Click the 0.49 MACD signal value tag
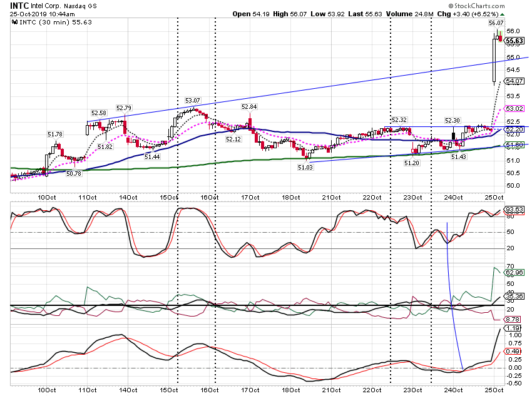 (x=513, y=351)
